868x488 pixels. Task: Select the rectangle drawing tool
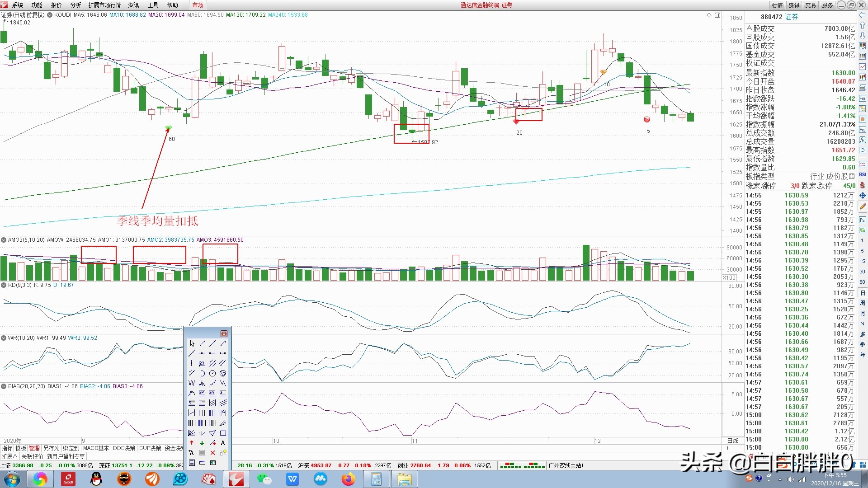click(223, 433)
